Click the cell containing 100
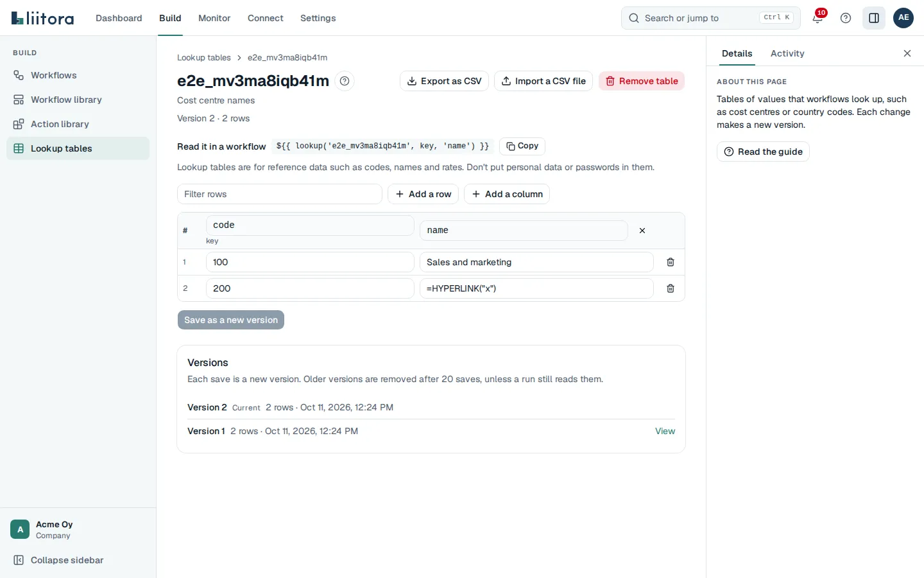This screenshot has width=924, height=578. click(310, 262)
